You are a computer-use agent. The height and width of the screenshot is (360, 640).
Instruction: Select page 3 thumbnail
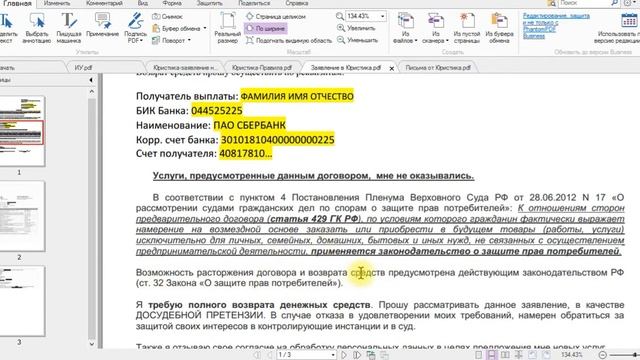click(22, 301)
